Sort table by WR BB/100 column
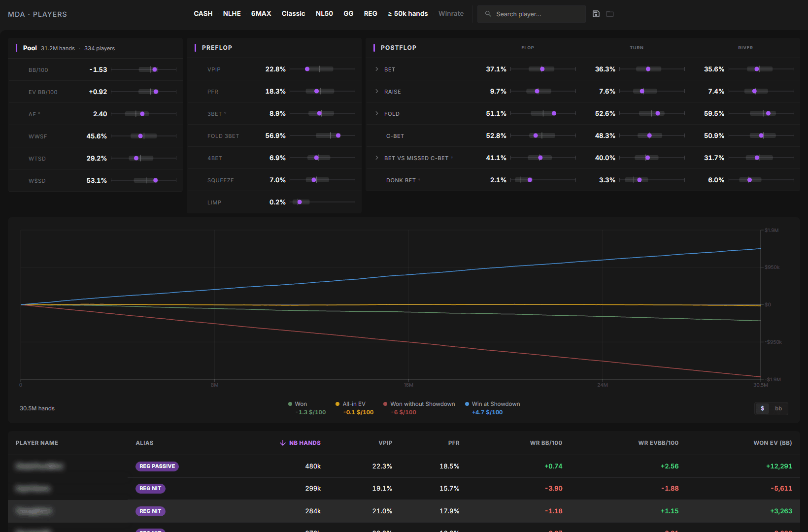Image resolution: width=808 pixels, height=532 pixels. tap(546, 443)
